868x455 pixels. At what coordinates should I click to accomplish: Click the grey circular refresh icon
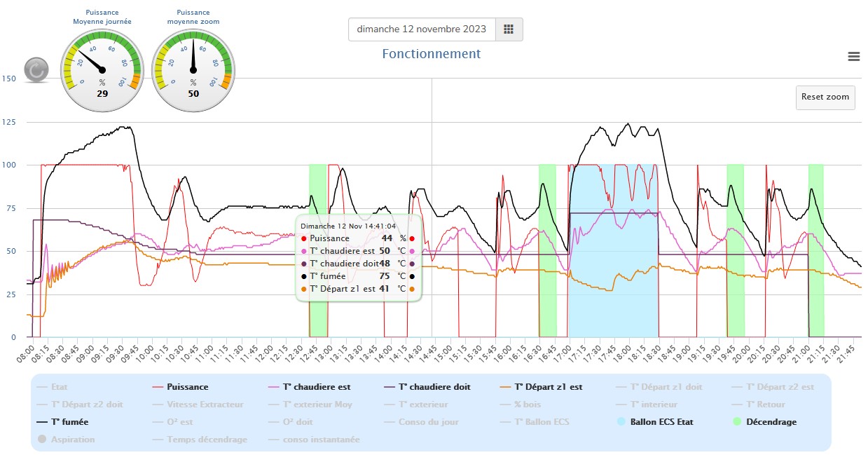click(36, 70)
